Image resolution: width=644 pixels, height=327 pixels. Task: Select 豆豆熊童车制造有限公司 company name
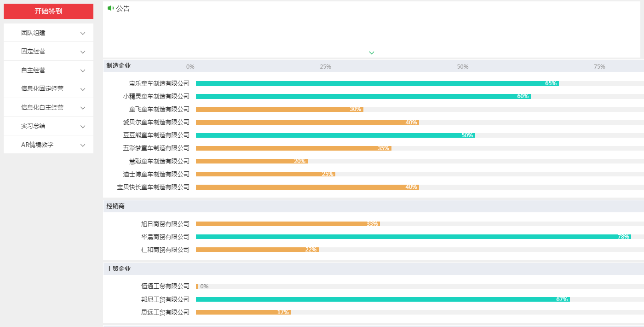coord(156,135)
